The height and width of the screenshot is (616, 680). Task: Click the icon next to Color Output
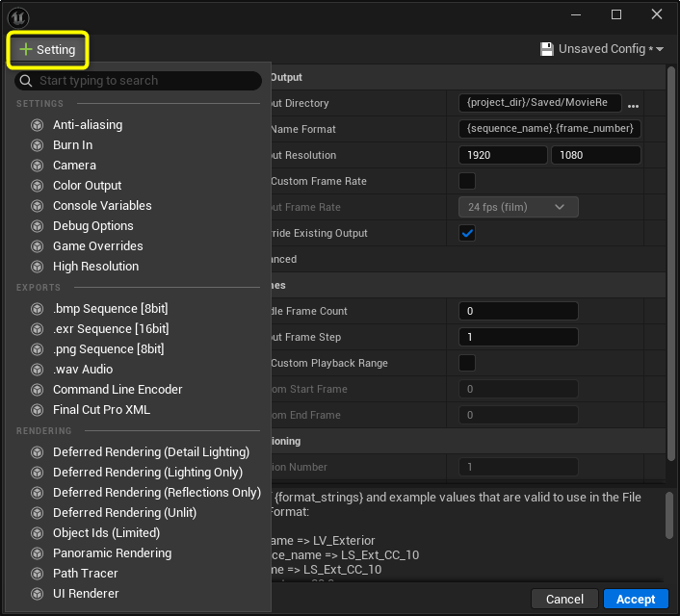38,186
